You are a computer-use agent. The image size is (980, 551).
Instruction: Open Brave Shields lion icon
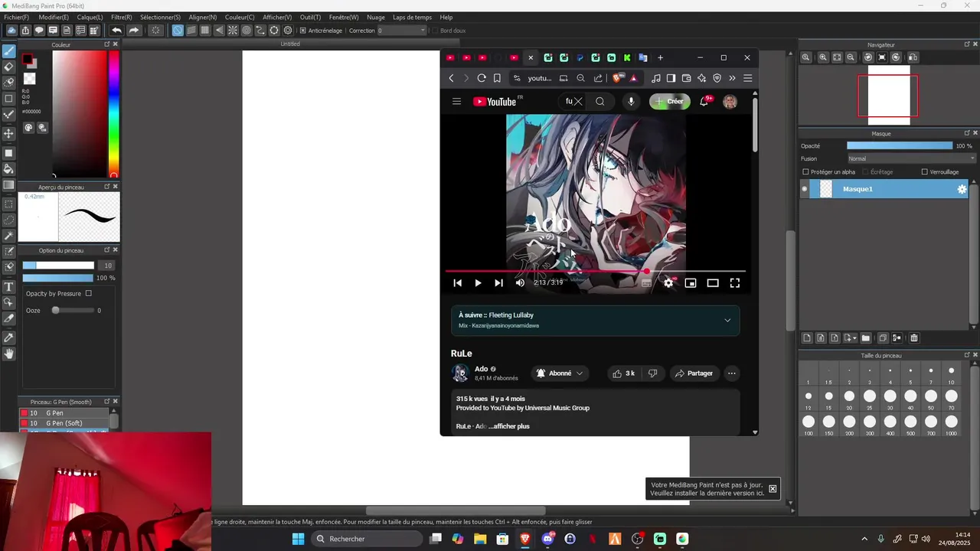[618, 78]
